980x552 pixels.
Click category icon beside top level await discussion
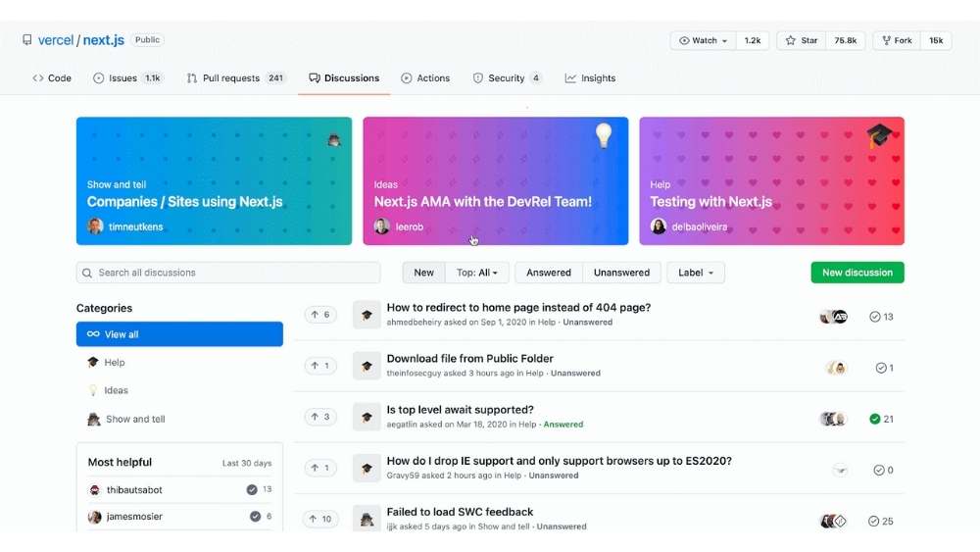pos(367,417)
